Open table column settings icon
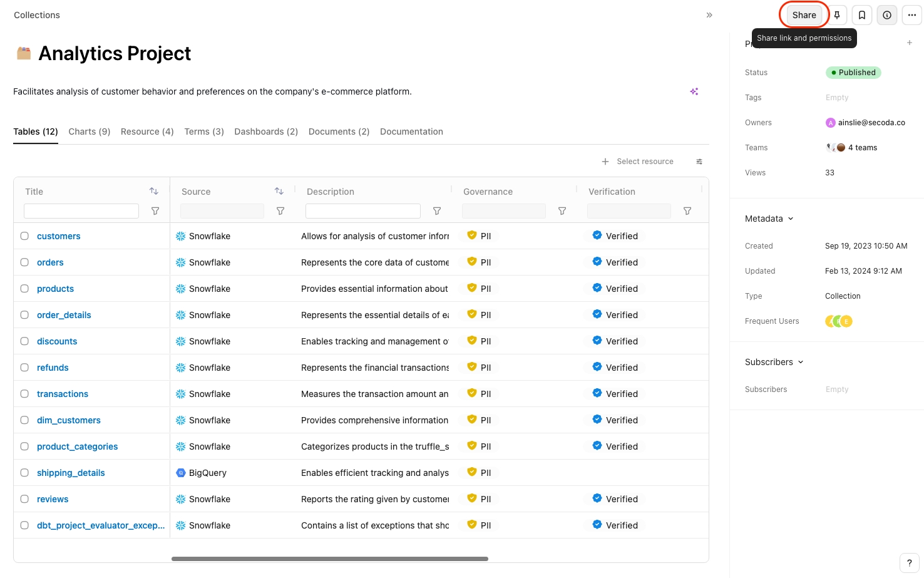924x578 pixels. pyautogui.click(x=699, y=162)
